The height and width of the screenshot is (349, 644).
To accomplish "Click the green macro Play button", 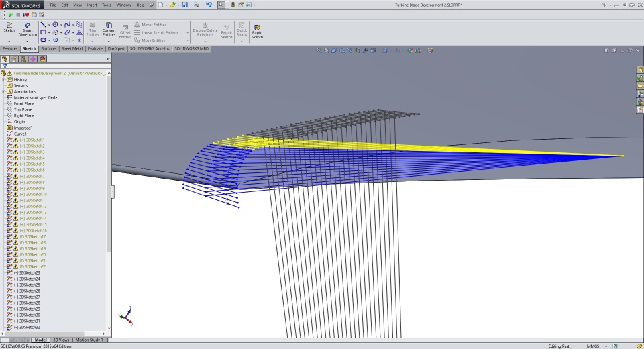I will point(11,14).
